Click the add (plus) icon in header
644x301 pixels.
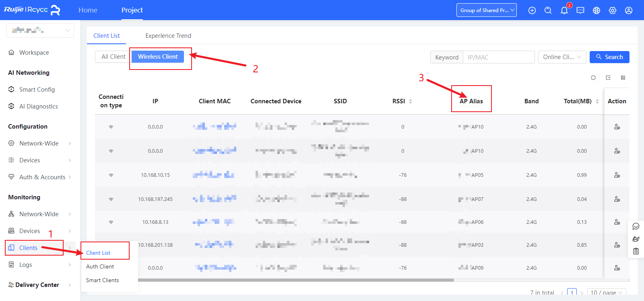tap(532, 10)
